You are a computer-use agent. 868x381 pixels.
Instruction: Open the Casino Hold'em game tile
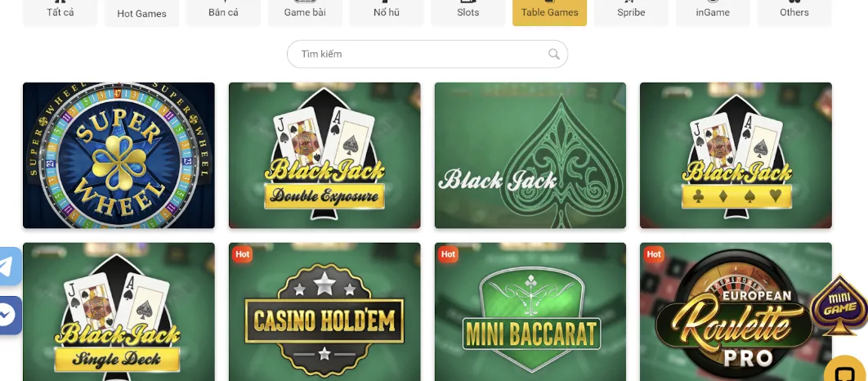(324, 312)
